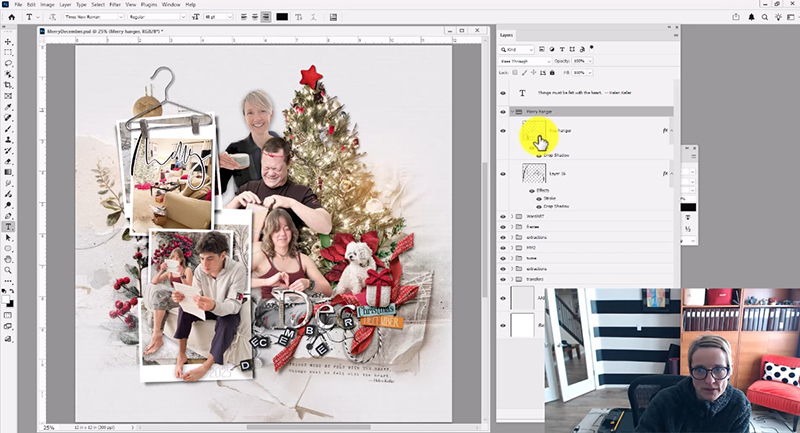Left align the text

point(244,17)
